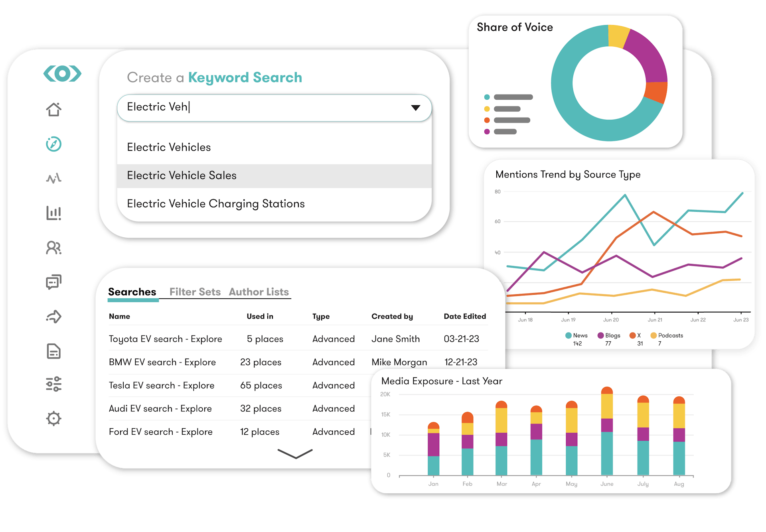This screenshot has height=532, width=766.
Task: Open the filter sliders icon in sidebar
Action: 54,384
